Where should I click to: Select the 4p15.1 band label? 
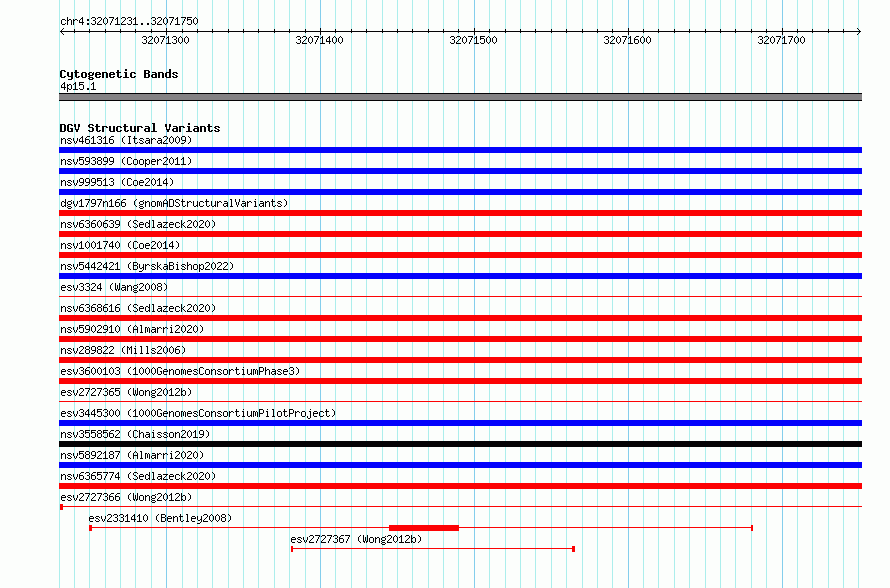(x=78, y=86)
